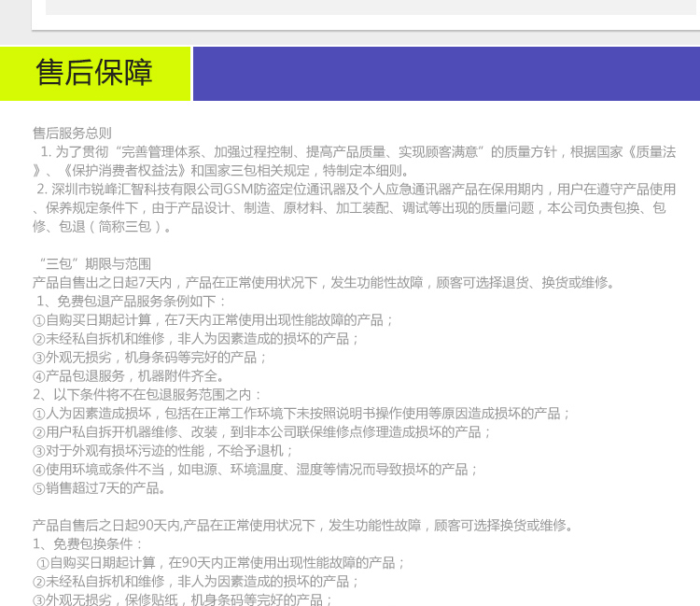Click item ①人为因素造成损坏
The image size is (700, 606).
point(301,413)
